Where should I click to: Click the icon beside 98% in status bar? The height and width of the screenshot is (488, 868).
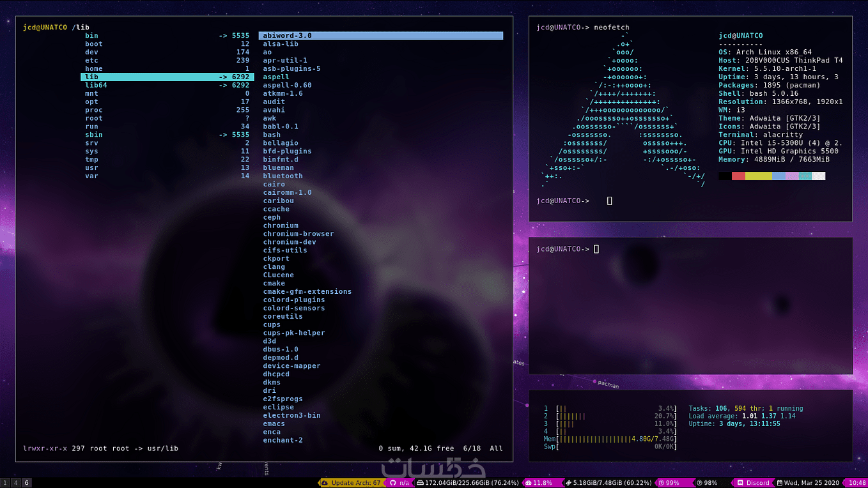pos(699,483)
